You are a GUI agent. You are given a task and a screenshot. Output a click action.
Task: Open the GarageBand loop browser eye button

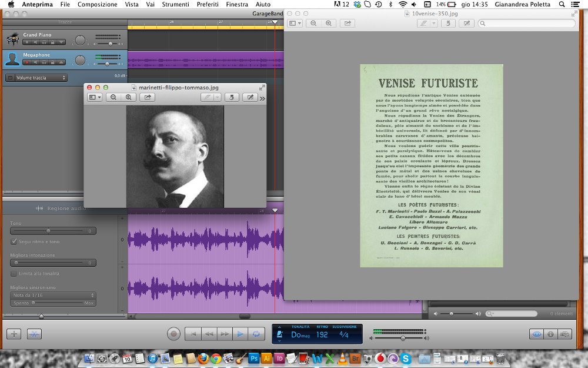[537, 334]
